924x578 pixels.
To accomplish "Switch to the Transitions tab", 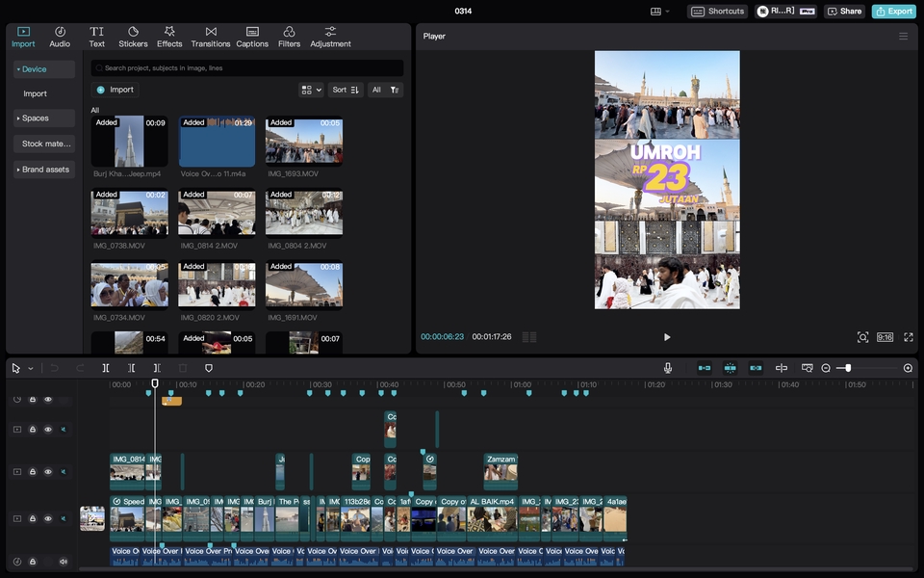I will (211, 37).
